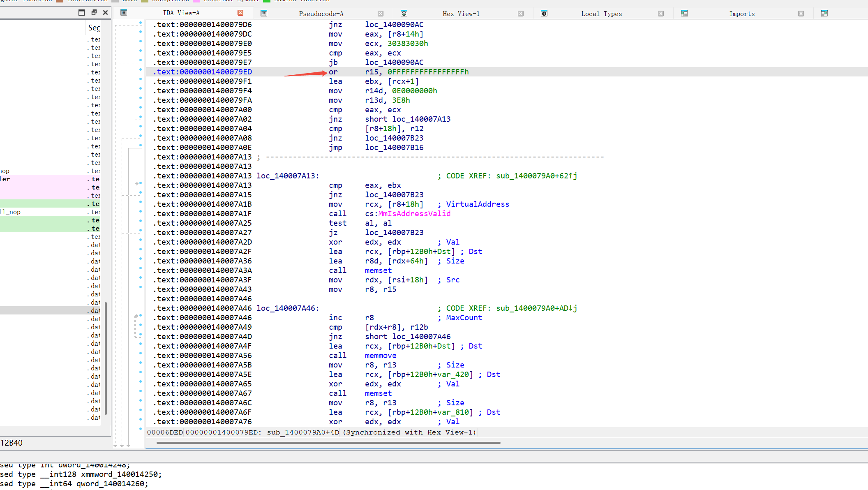Follow the memmove call target

click(381, 356)
